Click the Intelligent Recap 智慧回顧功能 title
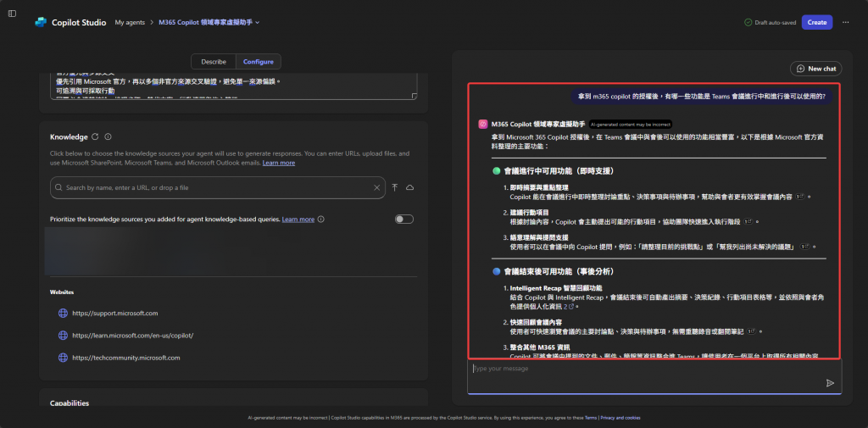This screenshot has width=868, height=428. click(556, 288)
